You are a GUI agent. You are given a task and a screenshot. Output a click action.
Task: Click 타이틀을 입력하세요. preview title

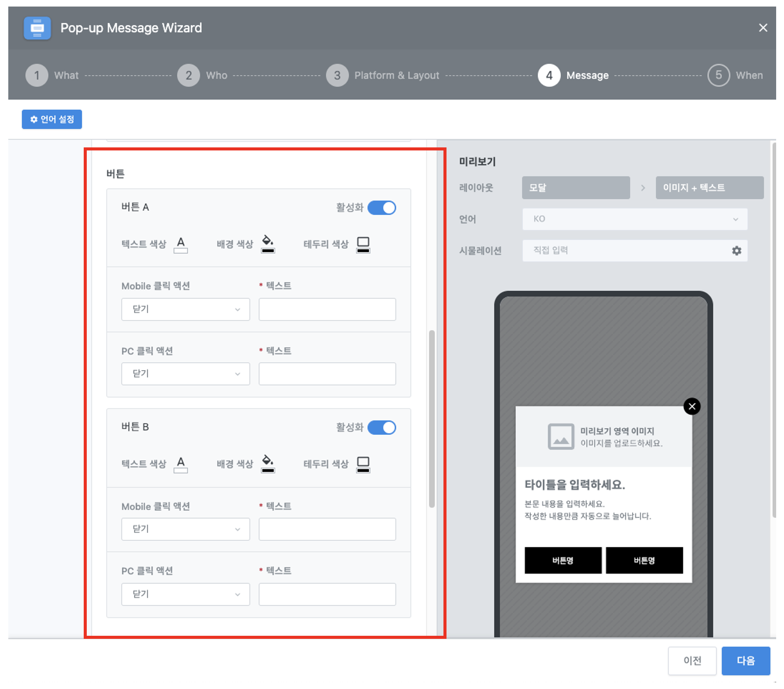tap(575, 484)
